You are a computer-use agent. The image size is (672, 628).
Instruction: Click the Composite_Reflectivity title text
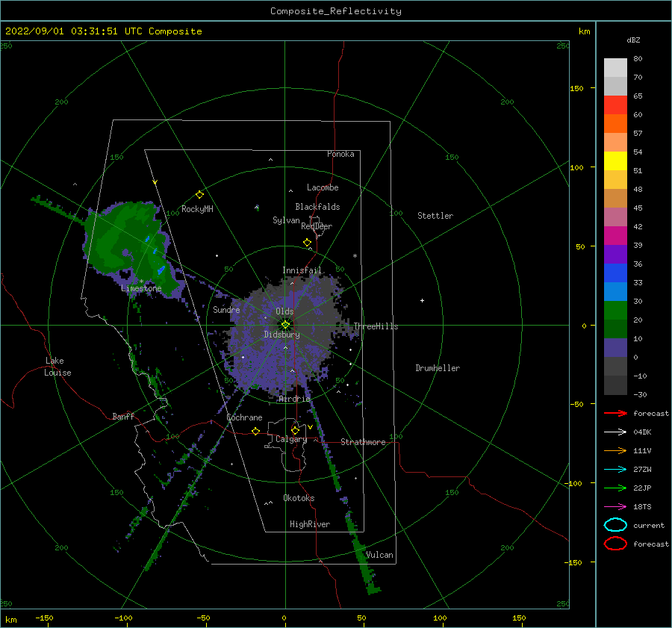(336, 11)
